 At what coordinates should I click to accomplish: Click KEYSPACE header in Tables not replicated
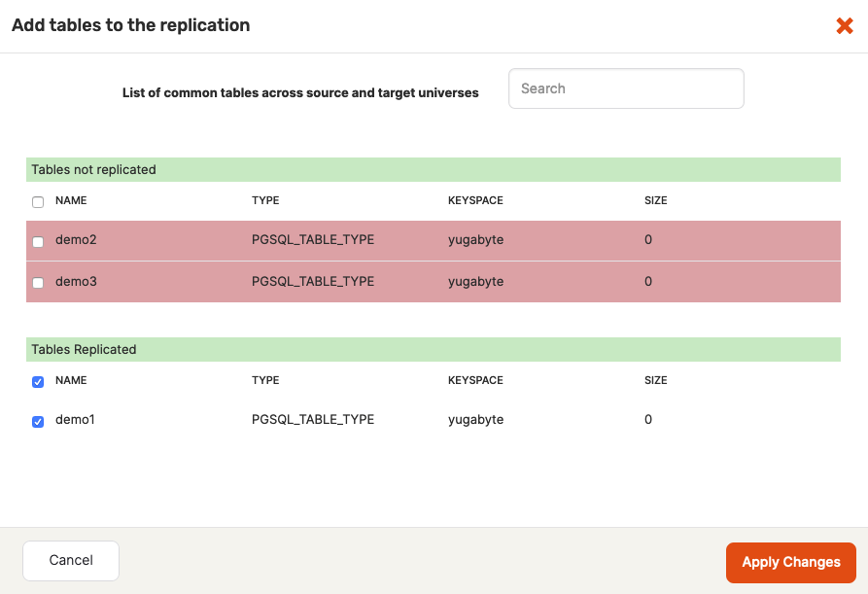475,201
